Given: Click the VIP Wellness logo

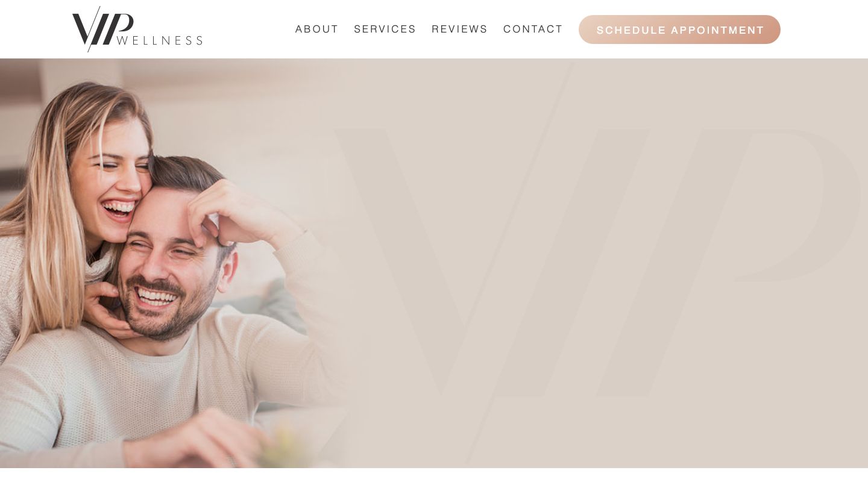Looking at the screenshot, I should click(137, 29).
